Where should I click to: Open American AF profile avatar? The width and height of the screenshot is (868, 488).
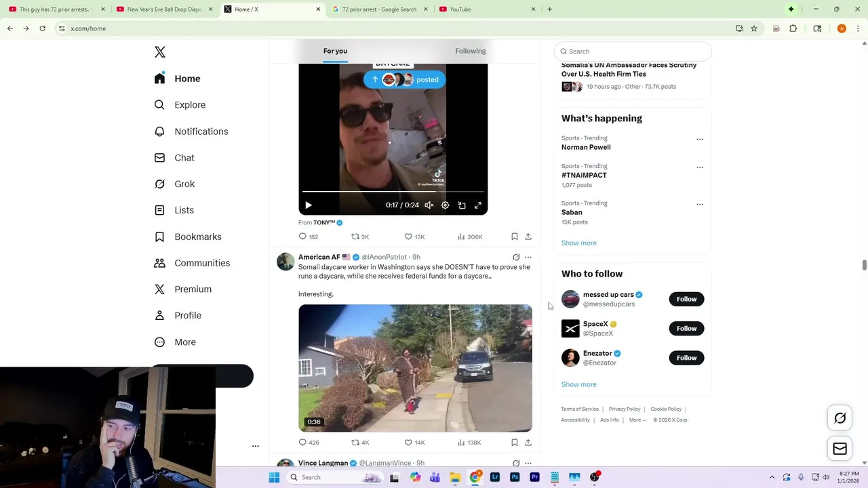[285, 262]
